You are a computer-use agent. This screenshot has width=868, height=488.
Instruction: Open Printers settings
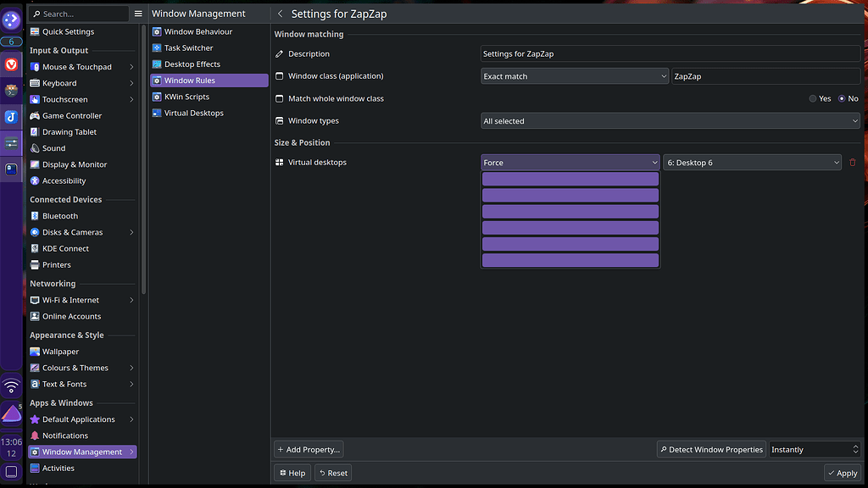82,265
